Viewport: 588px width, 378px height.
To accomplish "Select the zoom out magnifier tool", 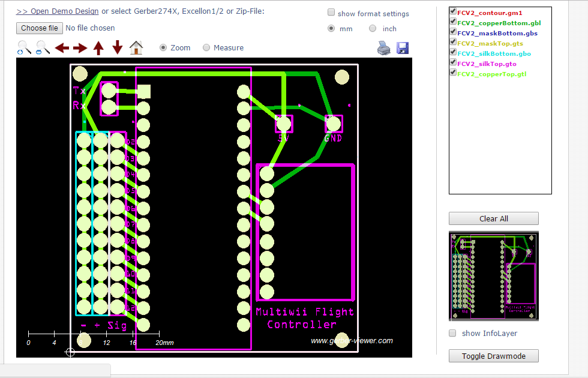I will pyautogui.click(x=41, y=47).
